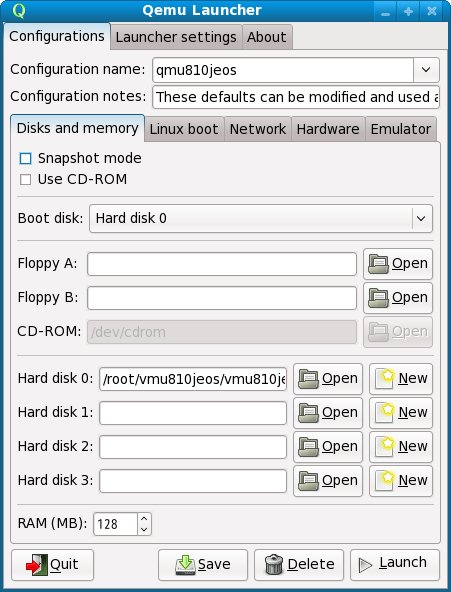The height and width of the screenshot is (592, 451).
Task: Select the Disks and memory tab
Action: pos(77,128)
